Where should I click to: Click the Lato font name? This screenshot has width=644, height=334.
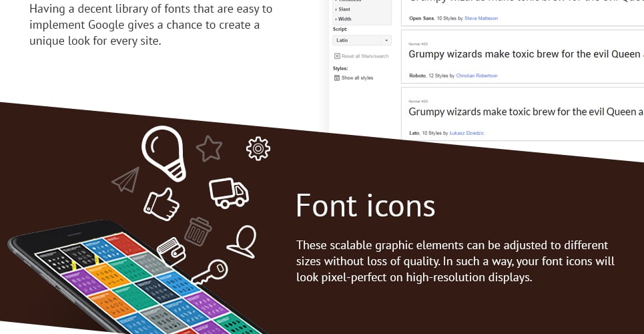pos(414,134)
